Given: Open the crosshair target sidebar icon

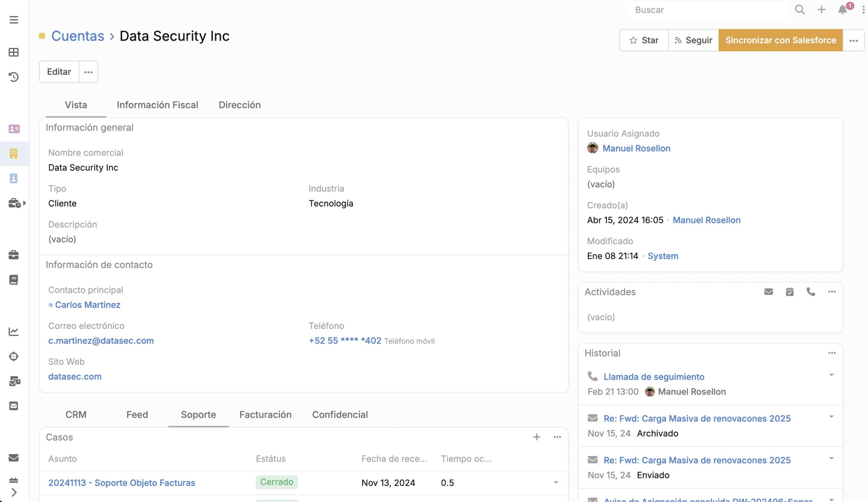Looking at the screenshot, I should coord(14,356).
